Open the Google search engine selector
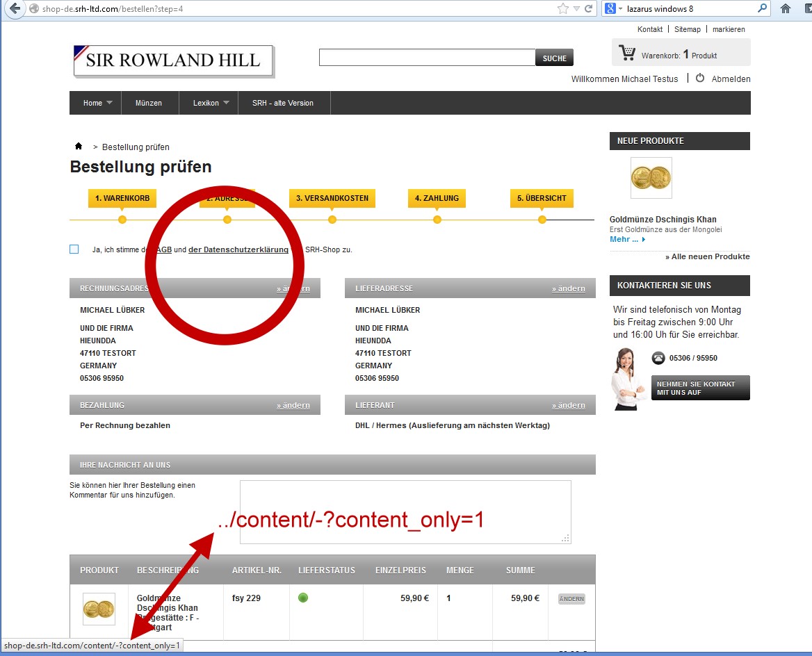812x656 pixels. click(614, 8)
